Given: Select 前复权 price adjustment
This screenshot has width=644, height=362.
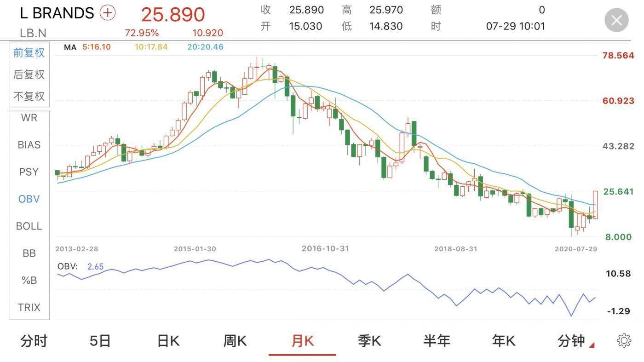Looking at the screenshot, I should (x=29, y=53).
